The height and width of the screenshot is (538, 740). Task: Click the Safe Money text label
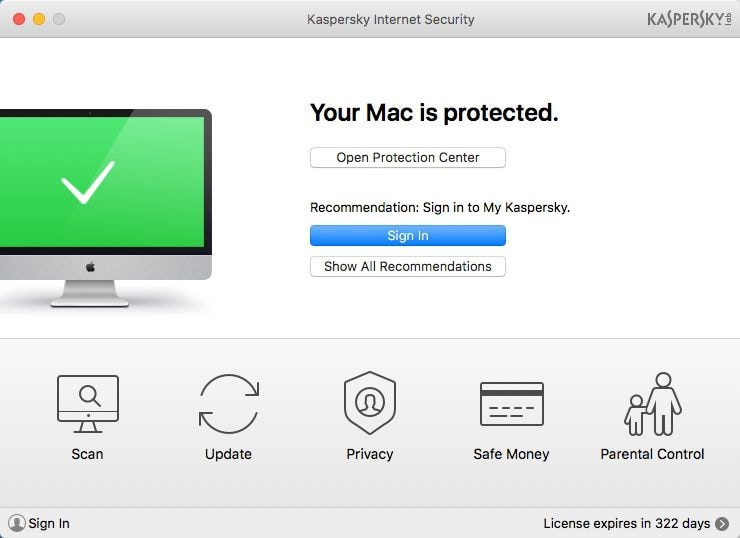(511, 454)
